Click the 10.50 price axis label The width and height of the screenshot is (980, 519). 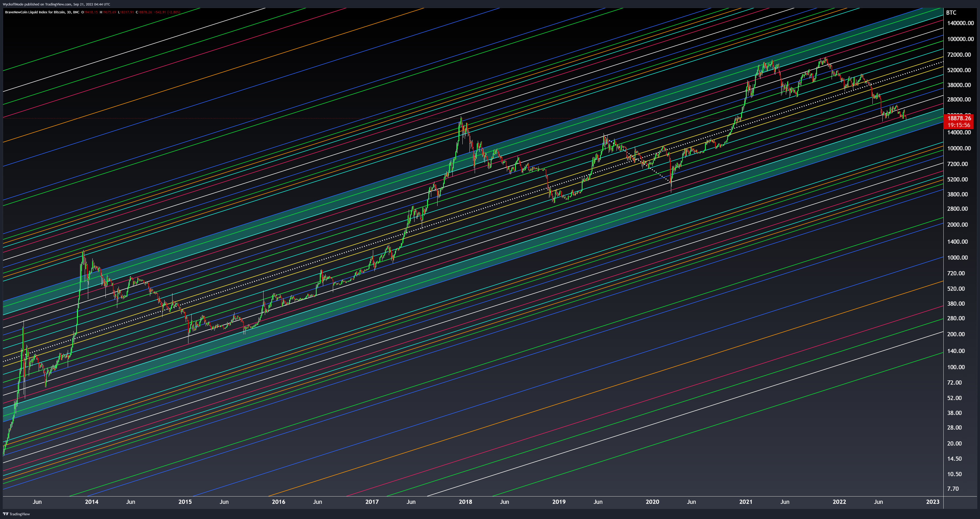(x=955, y=474)
